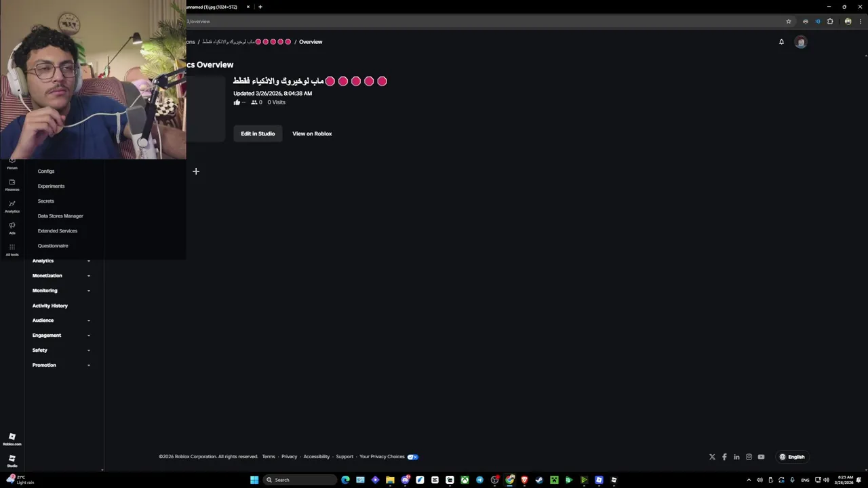This screenshot has width=868, height=488.
Task: Open Roblox Instagram social link
Action: pos(749,457)
